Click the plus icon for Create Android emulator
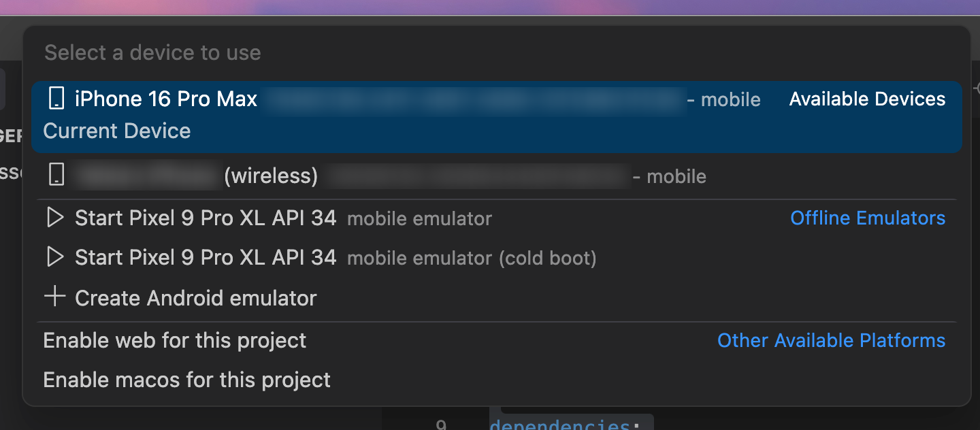980x430 pixels. tap(54, 297)
